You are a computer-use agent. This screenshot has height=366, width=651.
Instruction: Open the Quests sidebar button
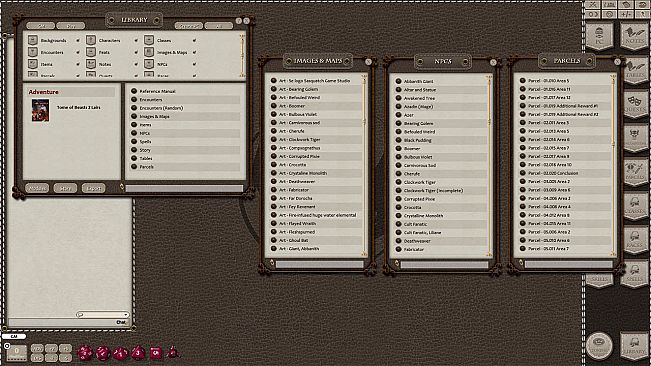pos(635,105)
